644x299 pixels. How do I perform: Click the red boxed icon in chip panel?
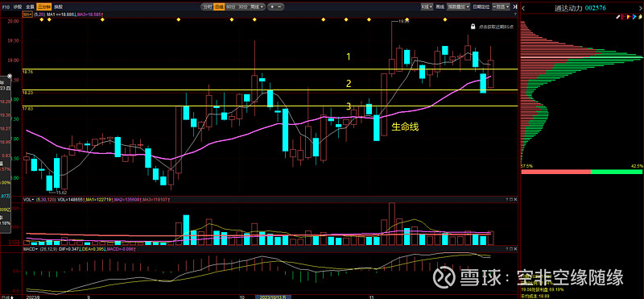623,17
